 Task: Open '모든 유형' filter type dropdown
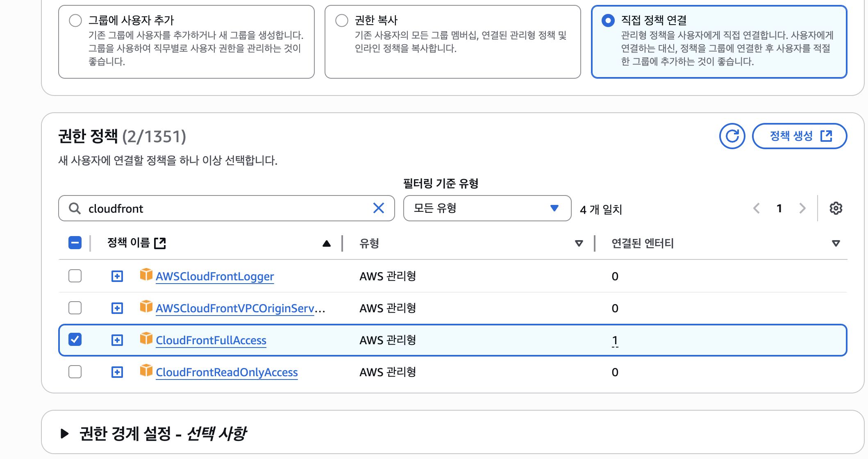pos(487,208)
